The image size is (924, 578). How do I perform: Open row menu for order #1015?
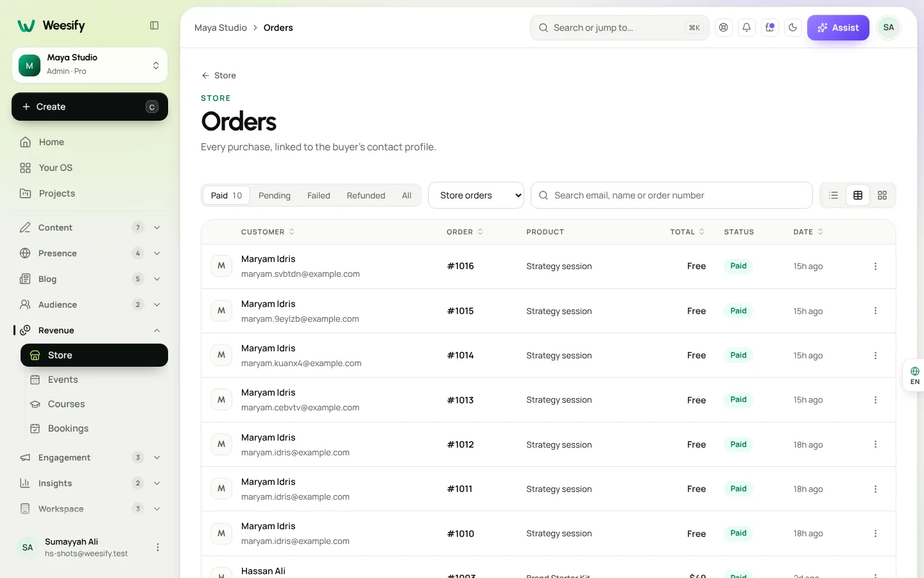click(x=875, y=311)
